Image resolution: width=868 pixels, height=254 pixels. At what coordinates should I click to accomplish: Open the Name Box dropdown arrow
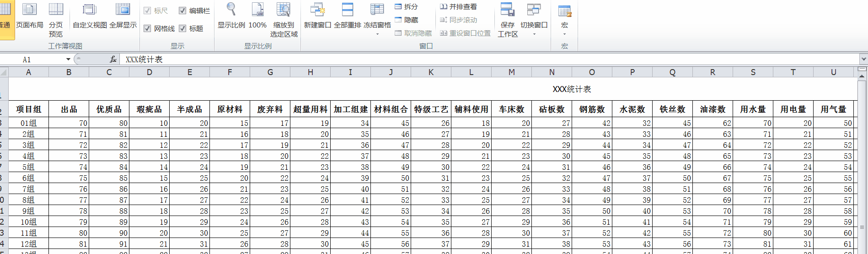(x=68, y=59)
